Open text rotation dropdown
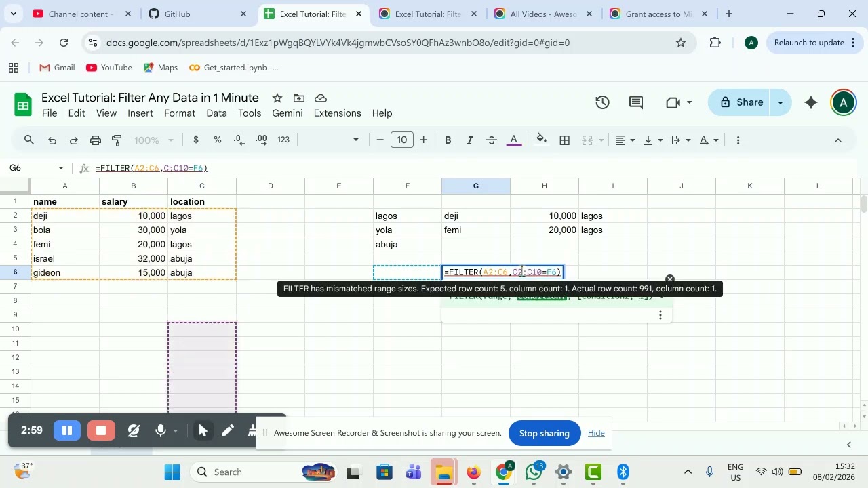 point(709,140)
